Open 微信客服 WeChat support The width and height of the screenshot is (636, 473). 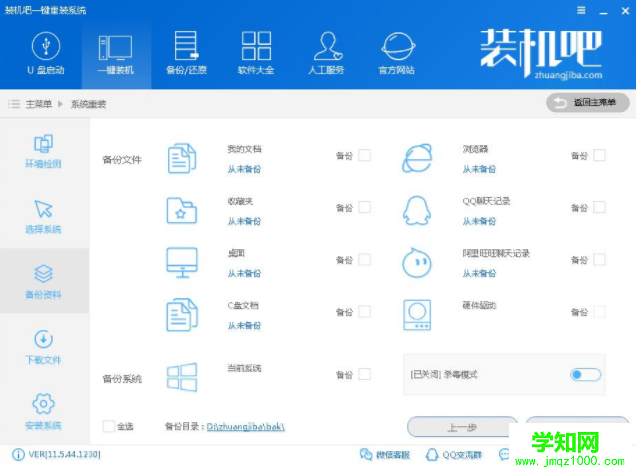point(385,455)
